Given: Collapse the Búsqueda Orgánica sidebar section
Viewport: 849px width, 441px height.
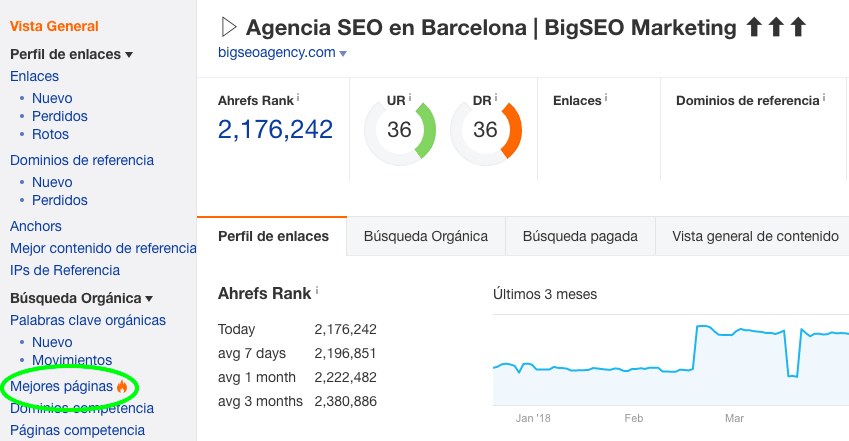Looking at the screenshot, I should [x=149, y=299].
